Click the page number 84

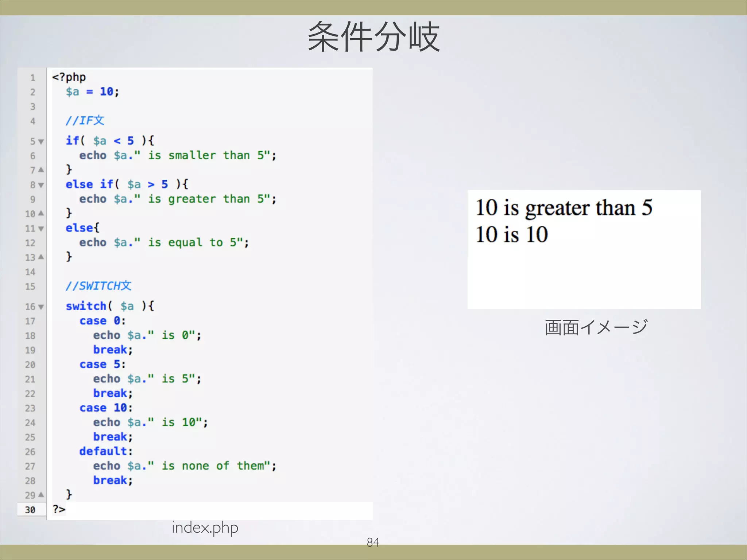point(373,542)
